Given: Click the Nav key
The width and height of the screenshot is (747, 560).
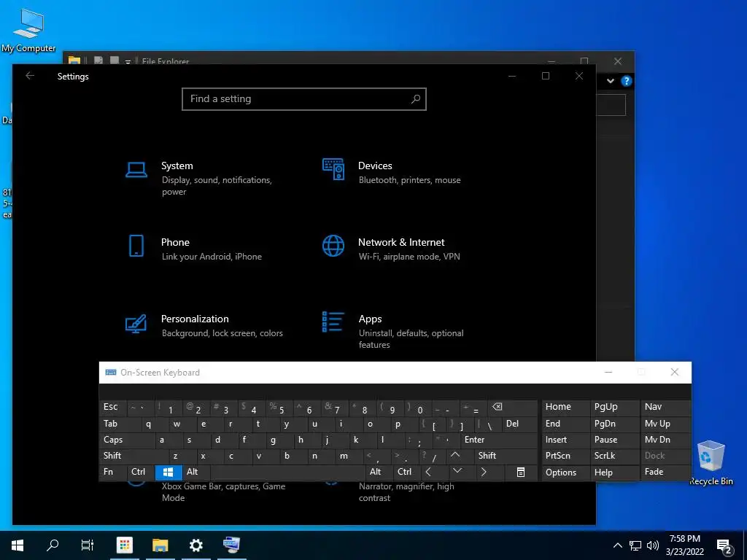Looking at the screenshot, I should pyautogui.click(x=665, y=407).
